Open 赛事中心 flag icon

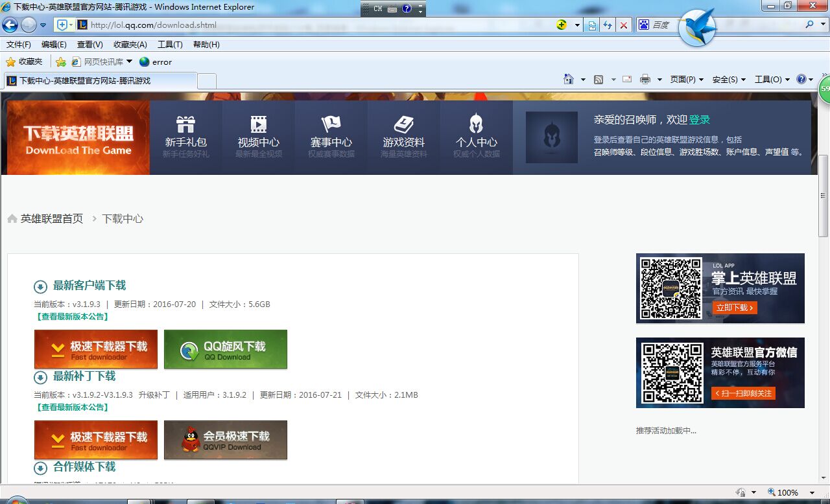pos(331,124)
